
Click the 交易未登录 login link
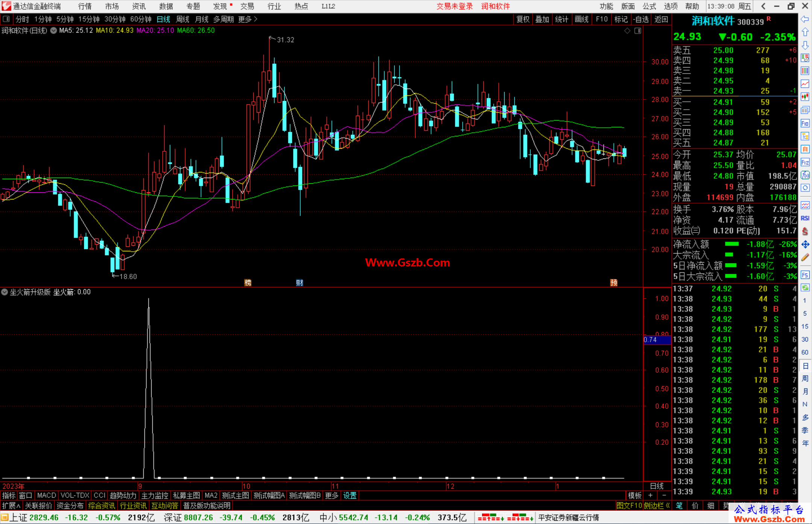pos(454,6)
